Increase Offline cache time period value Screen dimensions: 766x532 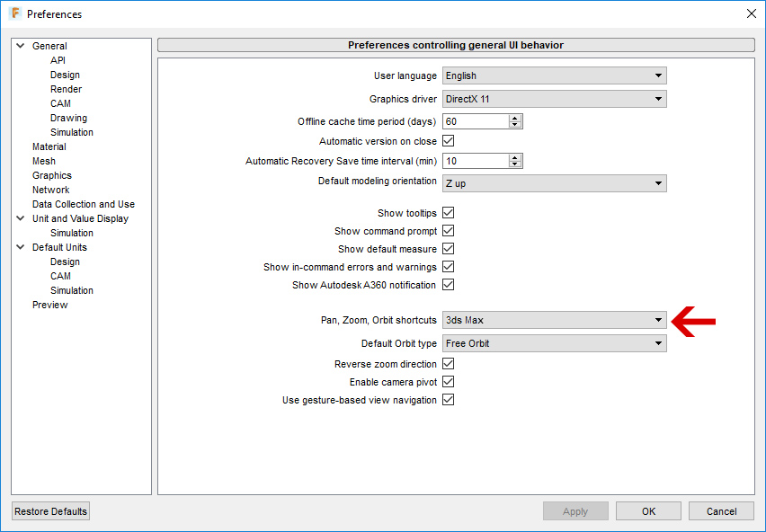tap(515, 118)
